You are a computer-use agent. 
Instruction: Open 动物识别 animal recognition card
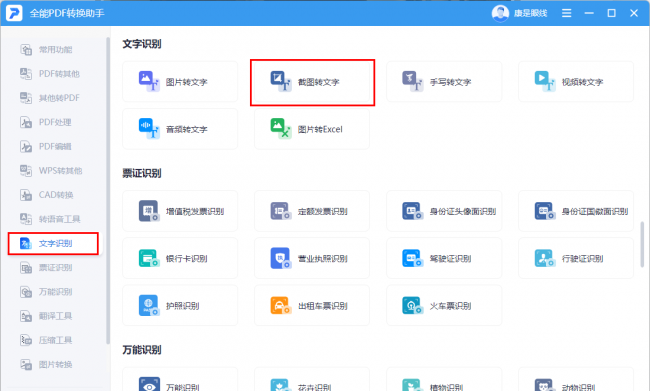pyautogui.click(x=576, y=379)
